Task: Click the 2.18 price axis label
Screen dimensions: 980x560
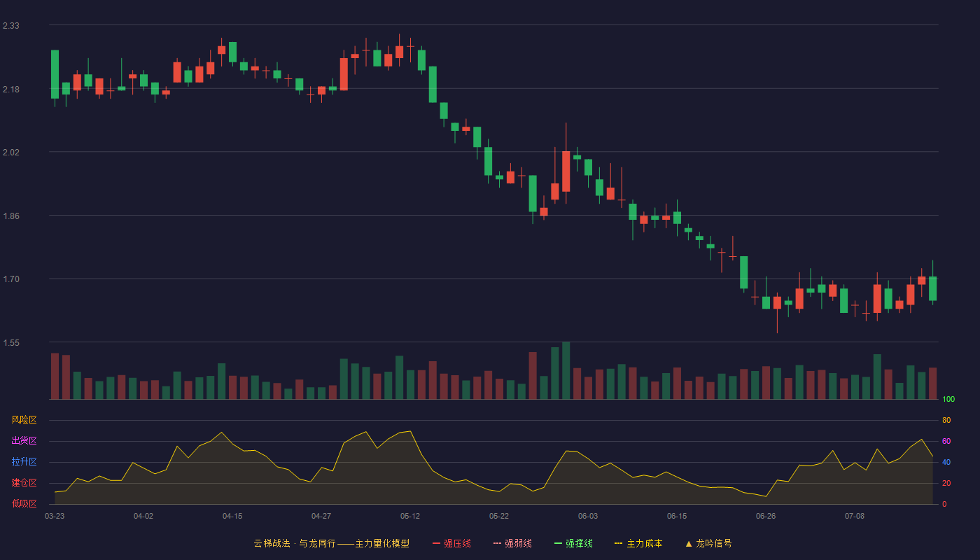Action: pos(11,90)
